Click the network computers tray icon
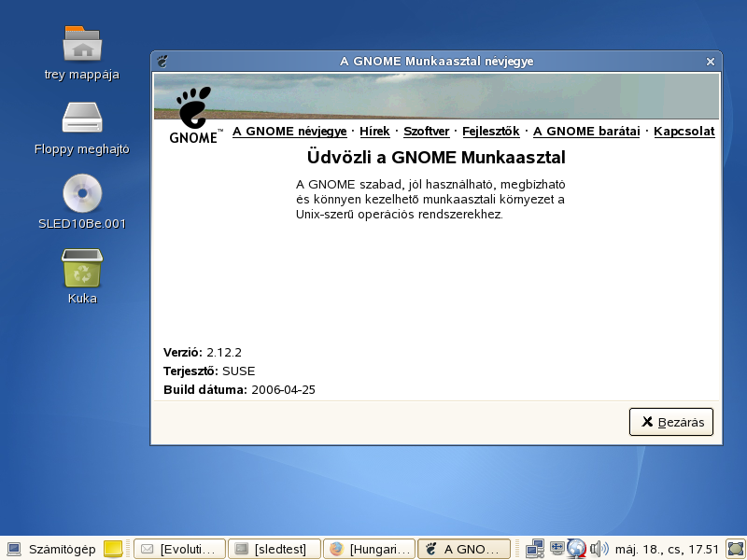 (535, 549)
